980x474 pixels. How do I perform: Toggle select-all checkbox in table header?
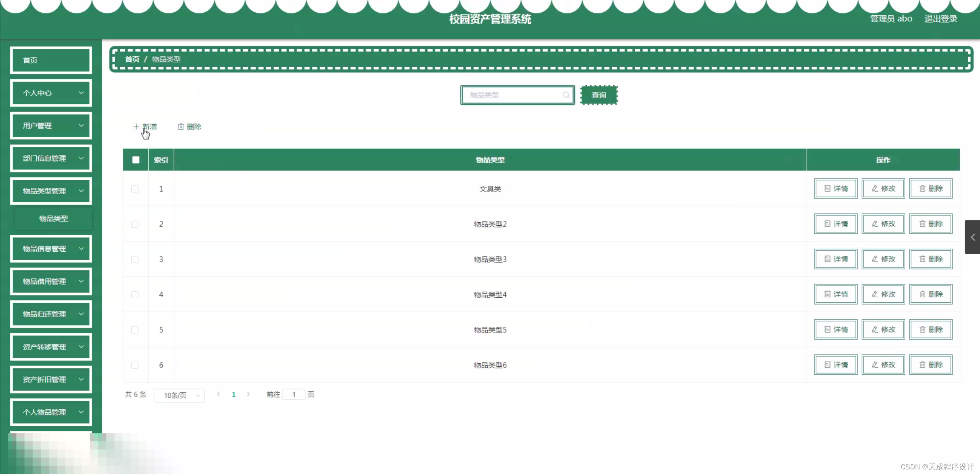[x=136, y=160]
